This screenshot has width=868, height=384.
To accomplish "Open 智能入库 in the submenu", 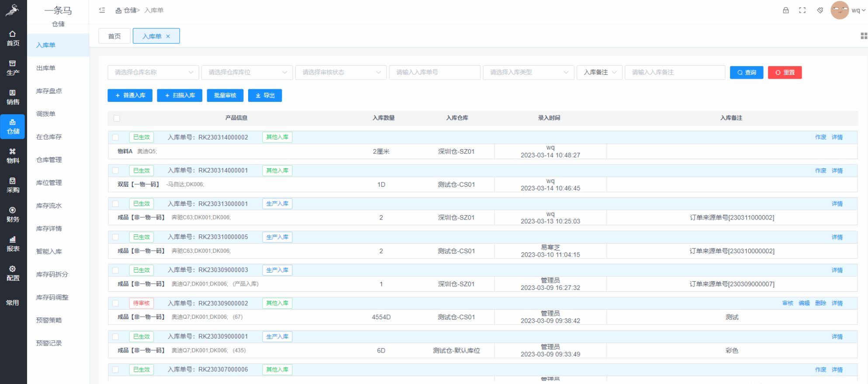I will coord(49,251).
